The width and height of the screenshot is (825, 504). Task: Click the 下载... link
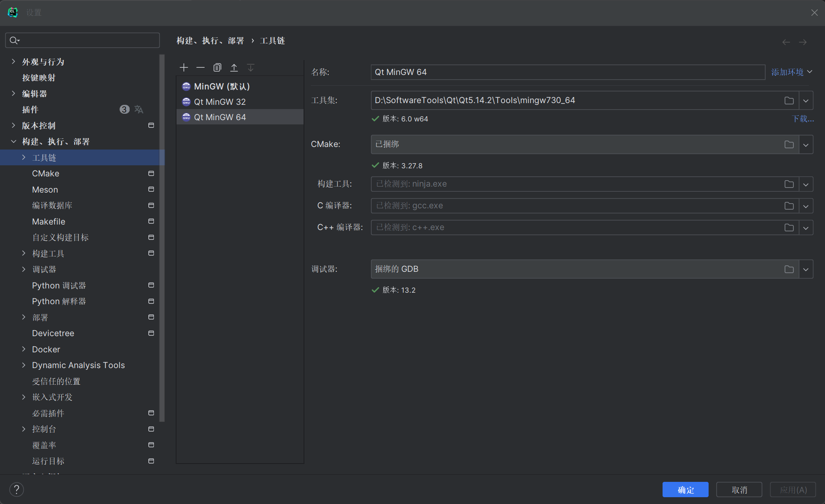[803, 119]
